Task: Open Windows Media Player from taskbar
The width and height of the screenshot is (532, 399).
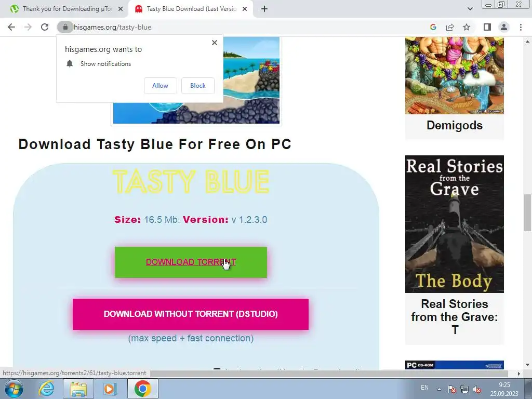Action: coord(110,389)
